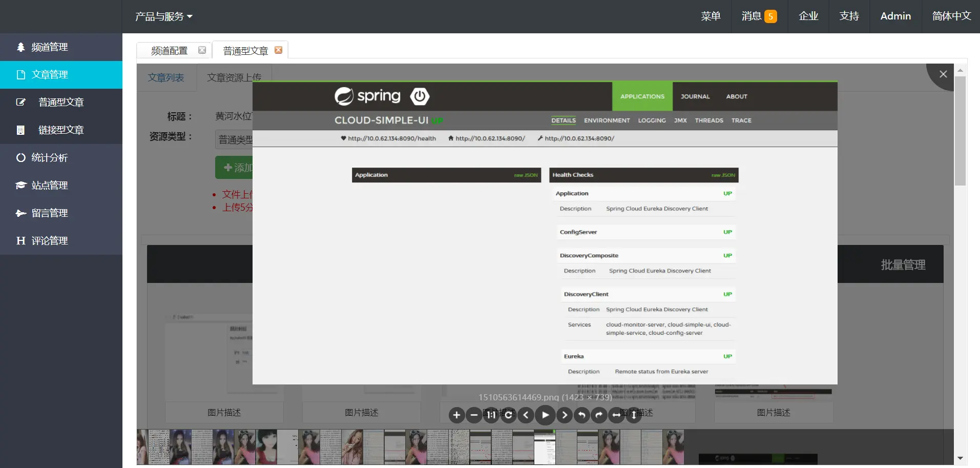Close the 频道配置 tab

click(x=202, y=50)
